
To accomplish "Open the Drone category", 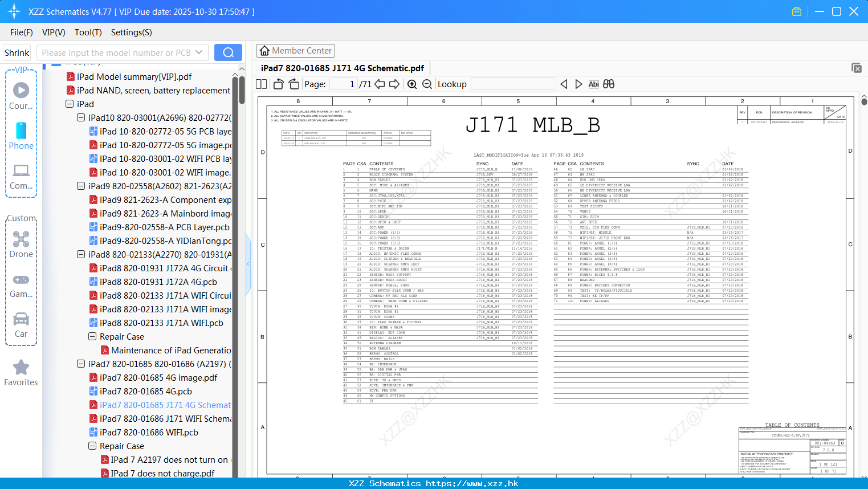I will 21,244.
